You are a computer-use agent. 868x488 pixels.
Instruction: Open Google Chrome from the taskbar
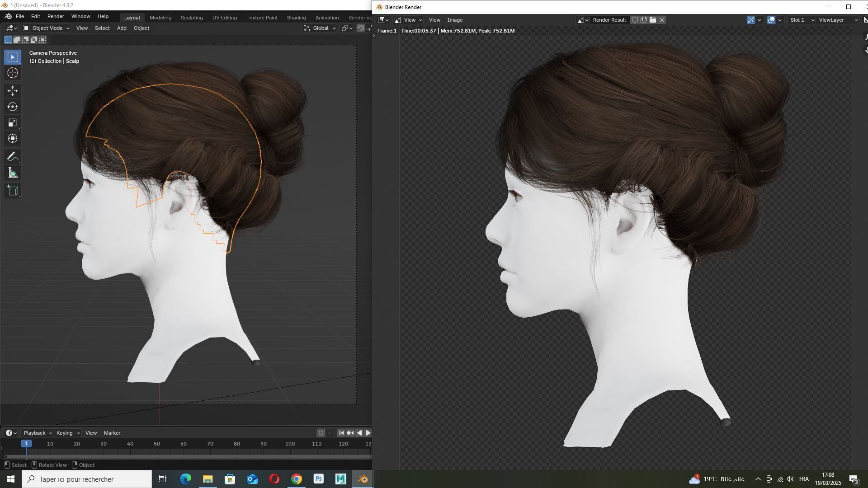(x=297, y=479)
